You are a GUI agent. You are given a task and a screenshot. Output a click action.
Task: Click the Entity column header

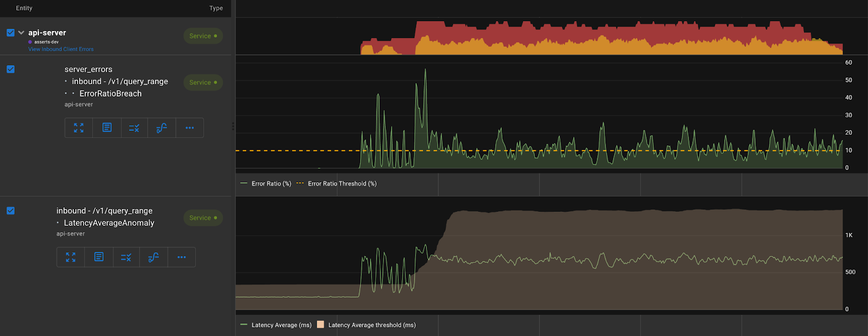[x=24, y=8]
